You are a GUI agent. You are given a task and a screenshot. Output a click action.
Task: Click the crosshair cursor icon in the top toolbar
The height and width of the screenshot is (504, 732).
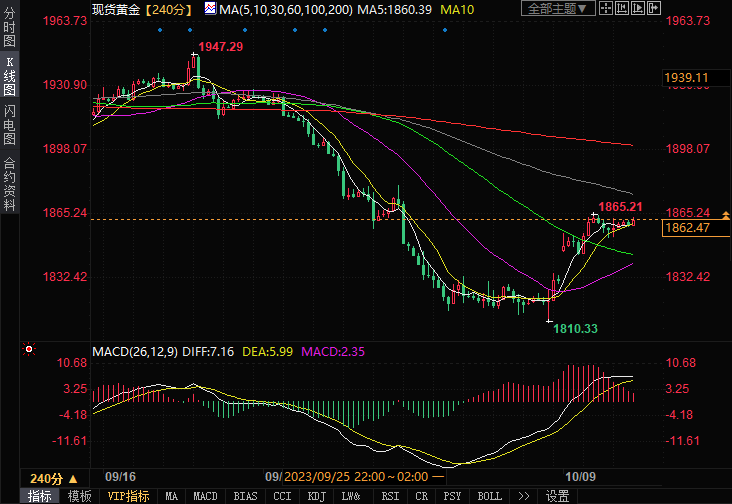(x=606, y=8)
